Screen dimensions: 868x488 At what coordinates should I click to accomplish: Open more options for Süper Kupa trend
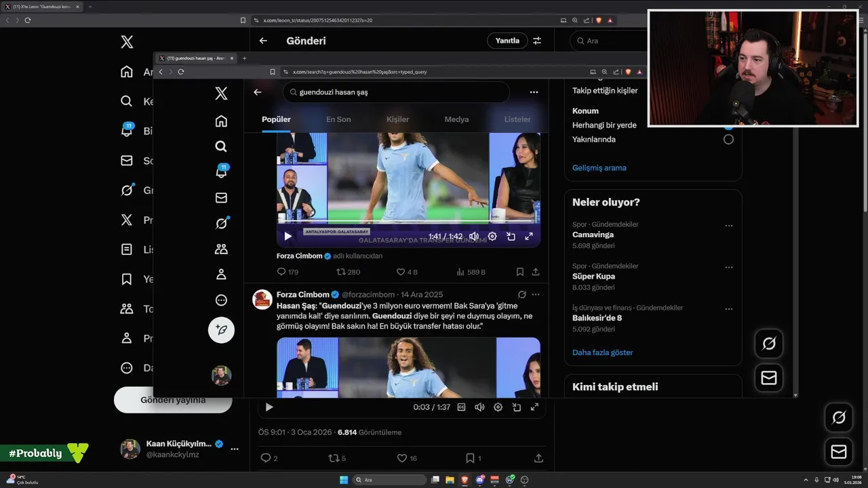729,268
